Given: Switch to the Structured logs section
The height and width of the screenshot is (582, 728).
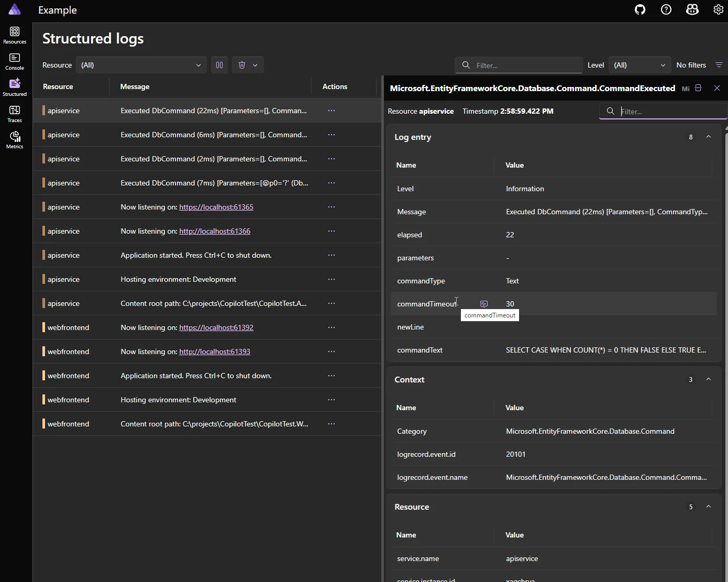Looking at the screenshot, I should (x=14, y=86).
